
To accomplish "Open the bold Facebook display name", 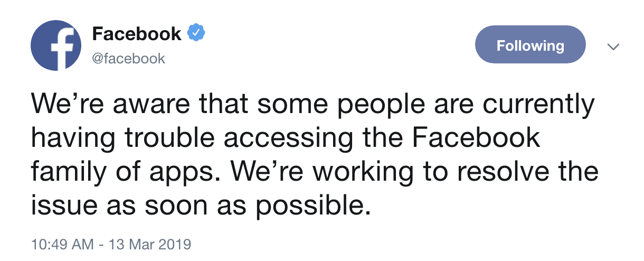I will coord(137,34).
